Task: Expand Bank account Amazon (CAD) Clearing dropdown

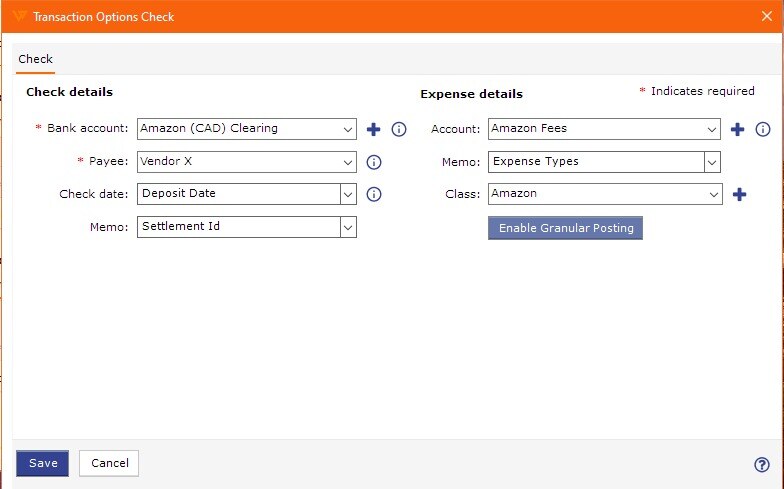Action: tap(247, 129)
